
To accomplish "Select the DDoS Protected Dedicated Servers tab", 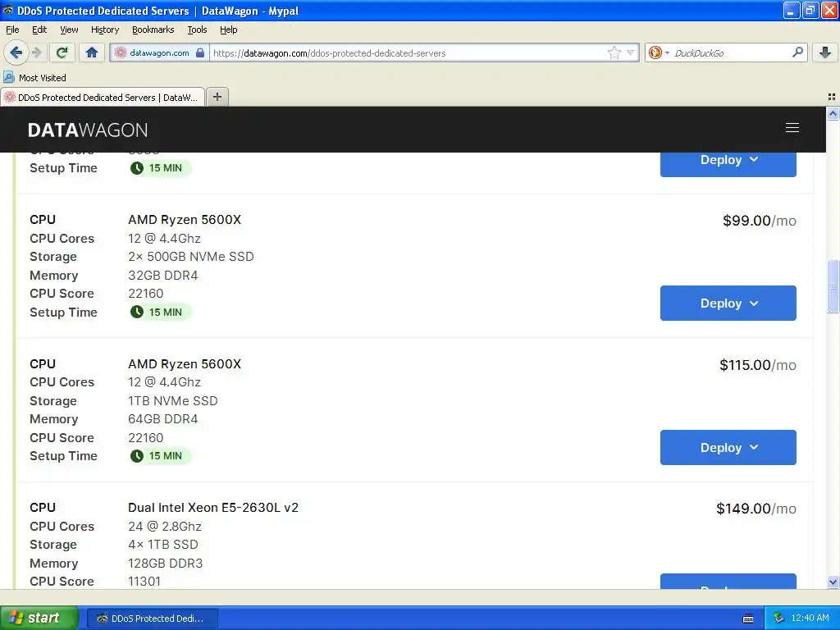I will tap(103, 97).
